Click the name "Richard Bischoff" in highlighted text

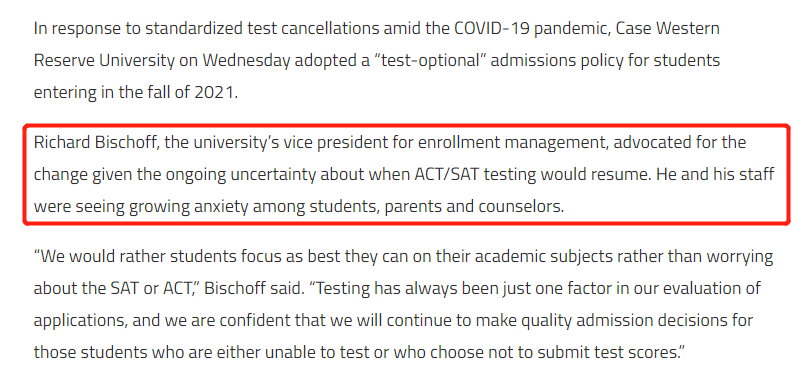click(x=95, y=142)
